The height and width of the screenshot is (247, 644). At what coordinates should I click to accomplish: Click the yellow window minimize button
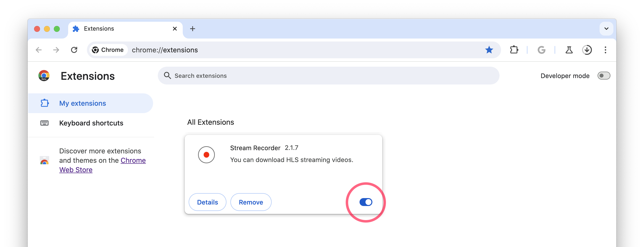(47, 29)
